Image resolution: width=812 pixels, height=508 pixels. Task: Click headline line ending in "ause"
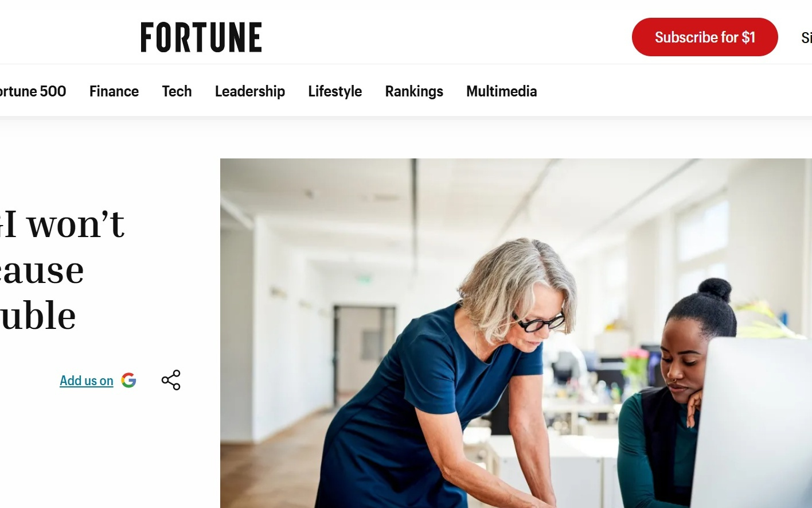[x=42, y=270]
